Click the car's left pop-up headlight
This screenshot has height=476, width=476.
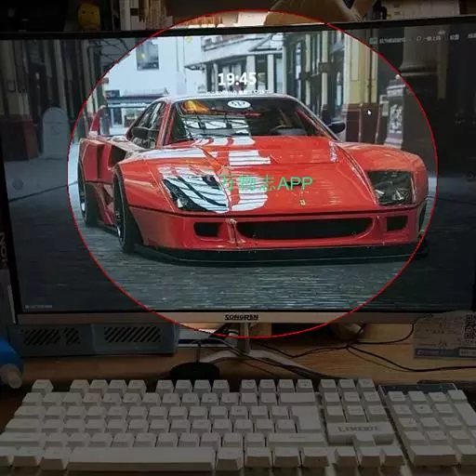point(196,192)
